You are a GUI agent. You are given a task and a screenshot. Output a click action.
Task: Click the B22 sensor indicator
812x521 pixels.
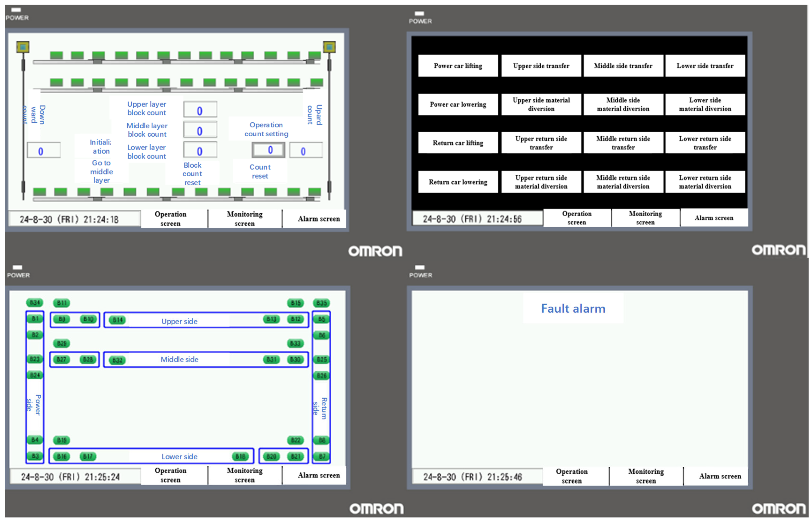coord(296,440)
